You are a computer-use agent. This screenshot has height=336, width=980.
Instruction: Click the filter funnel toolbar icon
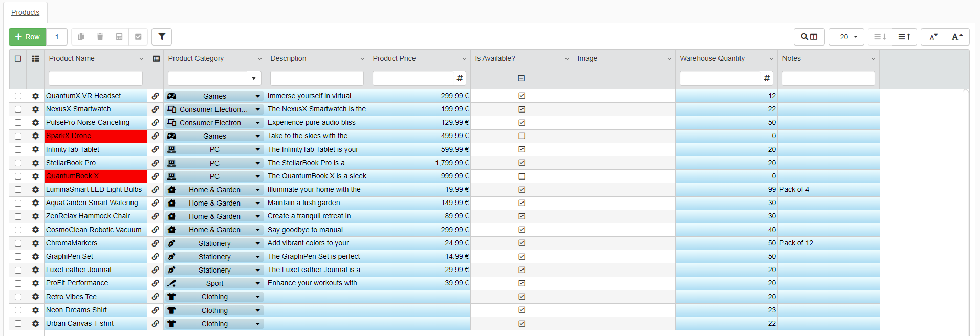point(162,37)
